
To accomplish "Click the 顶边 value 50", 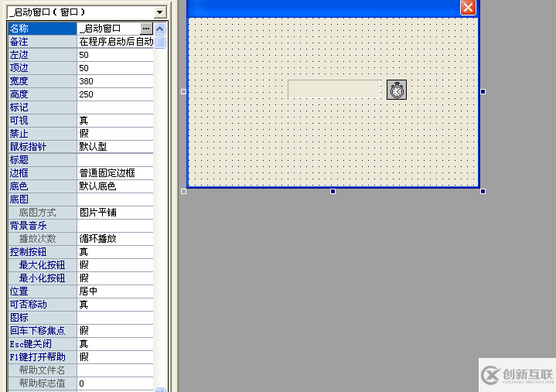I will pyautogui.click(x=115, y=68).
